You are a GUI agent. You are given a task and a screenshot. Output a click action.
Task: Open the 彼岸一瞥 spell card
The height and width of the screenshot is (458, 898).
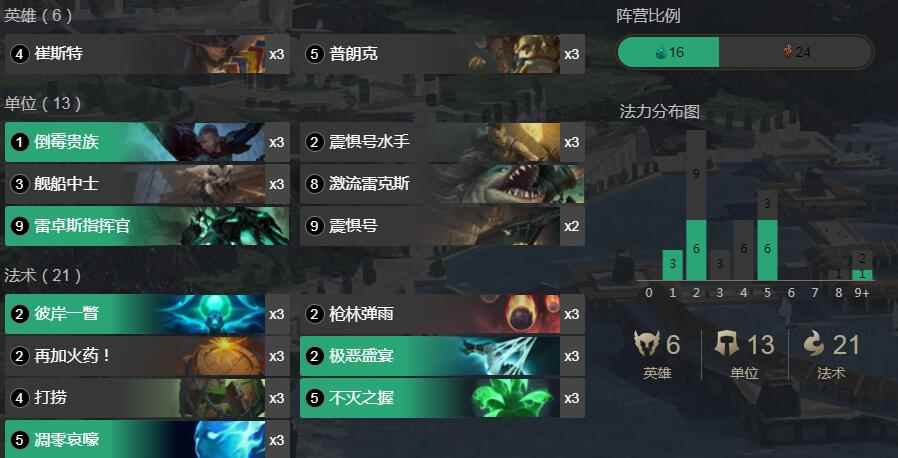(x=147, y=314)
